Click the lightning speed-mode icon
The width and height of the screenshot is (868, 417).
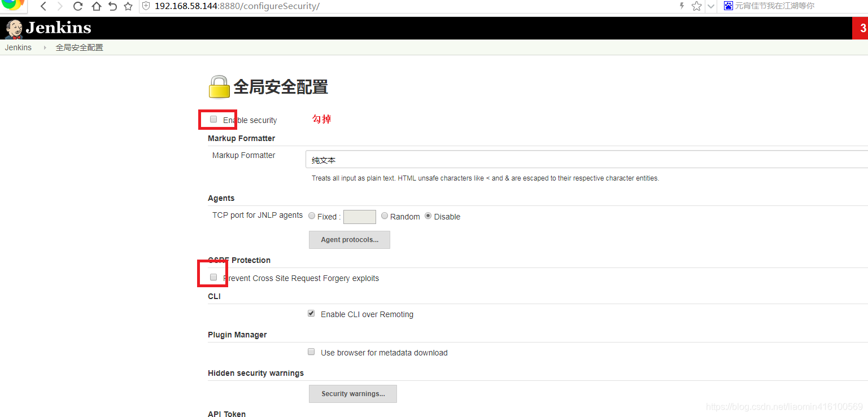click(x=682, y=6)
